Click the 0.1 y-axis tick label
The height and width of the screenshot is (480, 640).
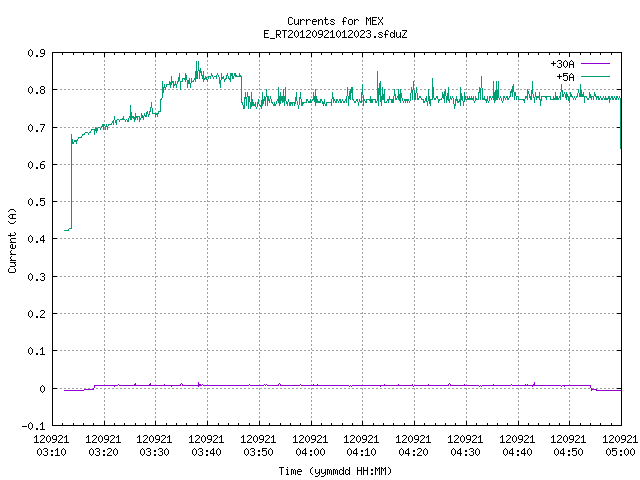36,351
